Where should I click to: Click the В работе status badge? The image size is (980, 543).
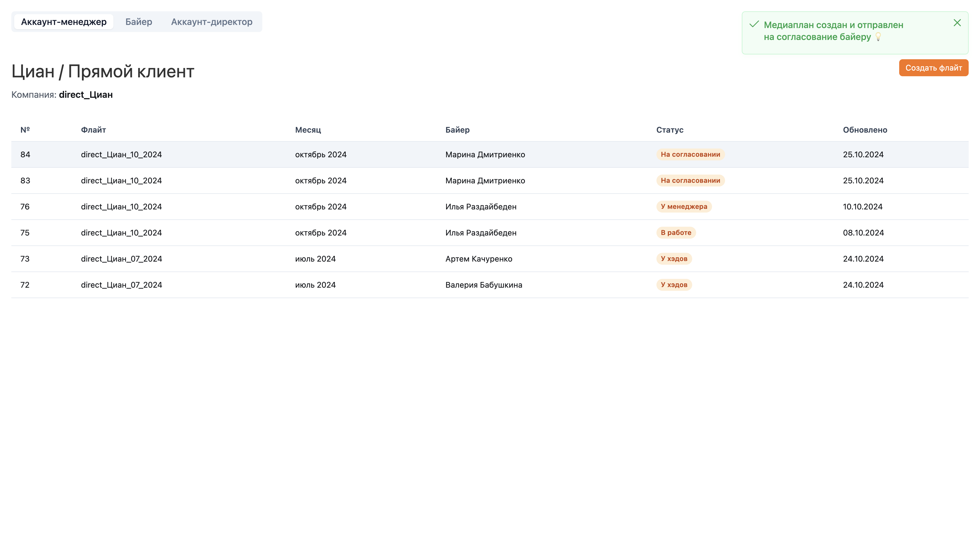pos(676,233)
